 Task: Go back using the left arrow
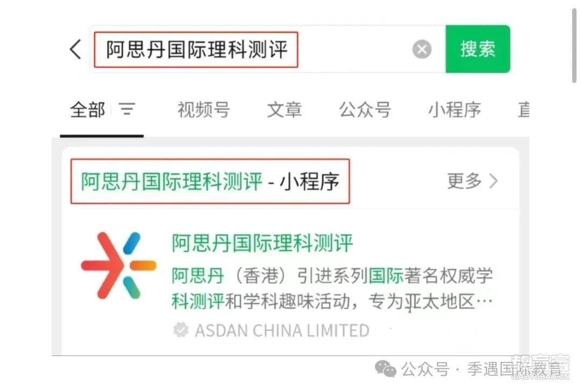pyautogui.click(x=76, y=49)
